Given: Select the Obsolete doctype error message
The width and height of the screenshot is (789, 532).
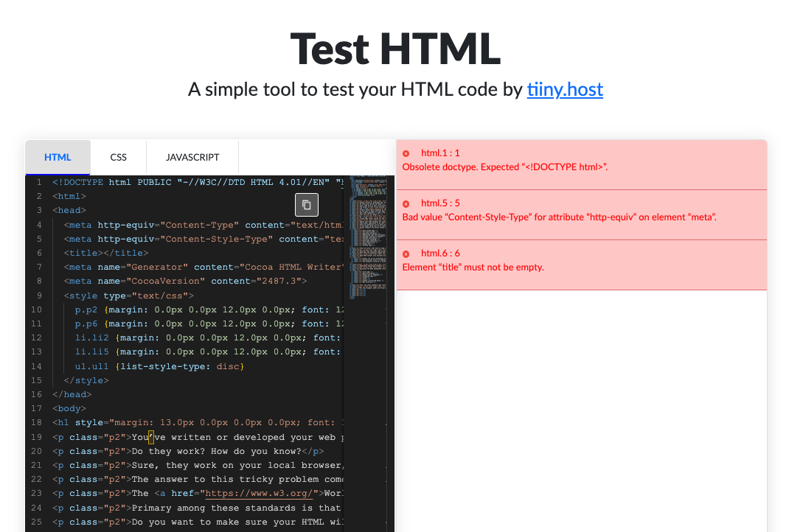Looking at the screenshot, I should point(504,167).
